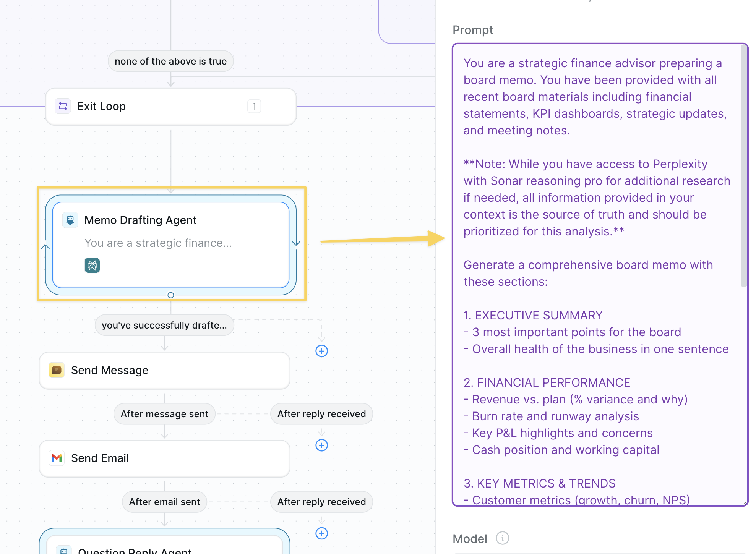
Task: Click the Gmail icon on Send Email
Action: tap(57, 458)
